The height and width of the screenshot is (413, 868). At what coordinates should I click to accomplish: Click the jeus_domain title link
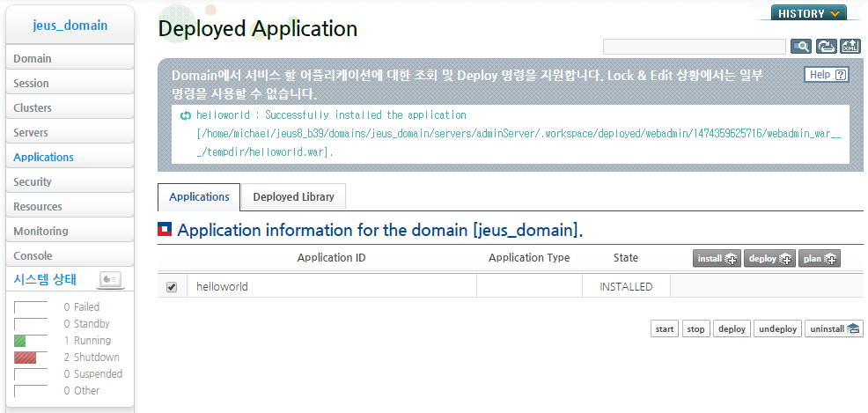(x=70, y=26)
